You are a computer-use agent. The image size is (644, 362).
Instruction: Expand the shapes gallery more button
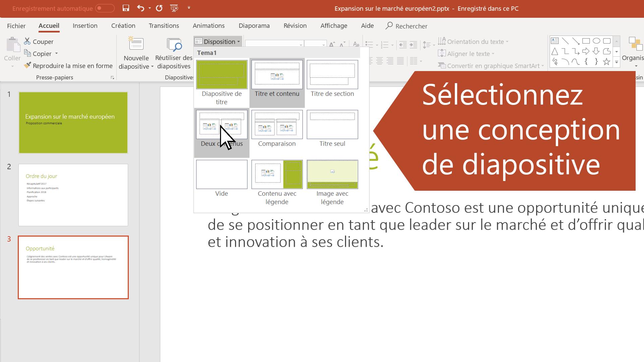616,62
